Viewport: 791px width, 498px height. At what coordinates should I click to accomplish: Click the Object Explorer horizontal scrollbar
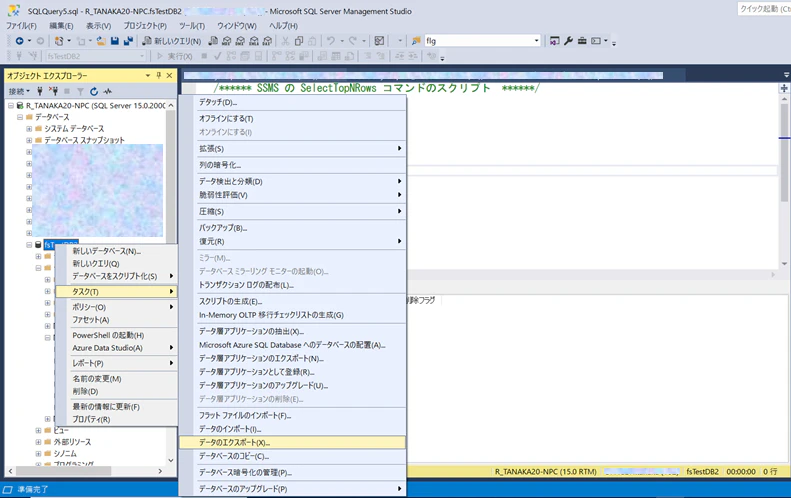[85, 471]
